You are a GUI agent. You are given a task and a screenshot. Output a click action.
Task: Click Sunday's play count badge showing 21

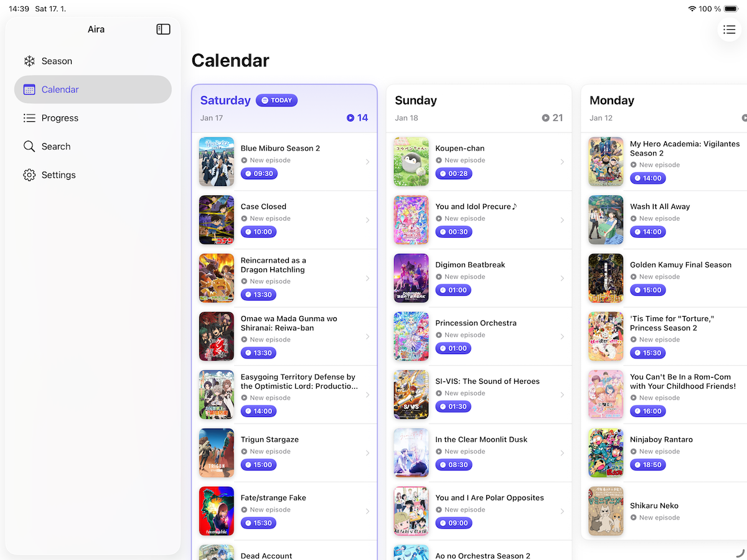552,117
